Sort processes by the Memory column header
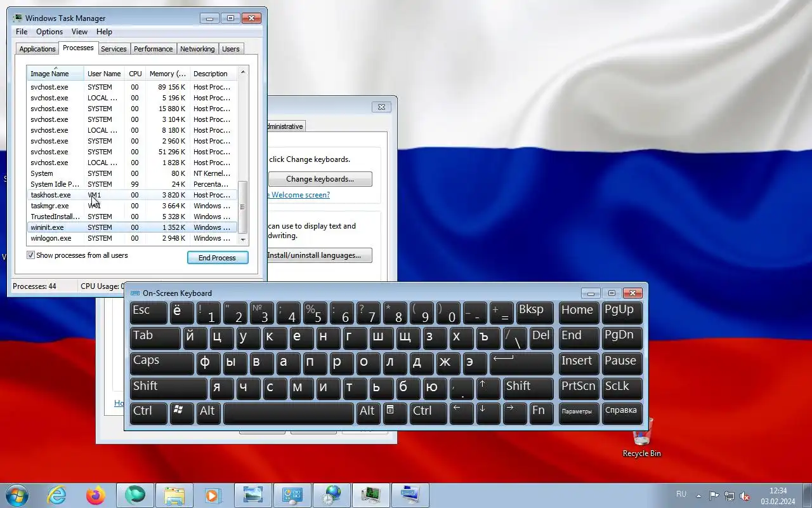The image size is (812, 508). (167, 73)
